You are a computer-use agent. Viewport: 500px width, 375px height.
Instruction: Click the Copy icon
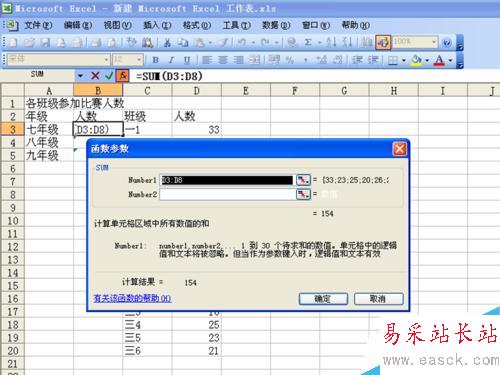183,43
